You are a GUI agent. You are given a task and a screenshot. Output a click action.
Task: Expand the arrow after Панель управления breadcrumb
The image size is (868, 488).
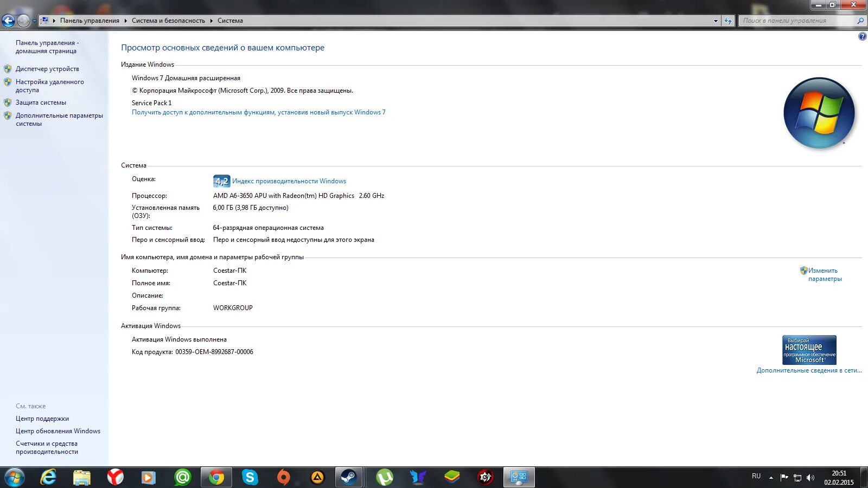pyautogui.click(x=125, y=21)
